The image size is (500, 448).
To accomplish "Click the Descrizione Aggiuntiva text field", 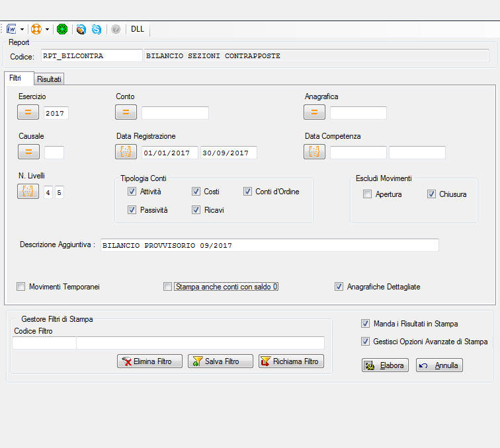I will [270, 245].
